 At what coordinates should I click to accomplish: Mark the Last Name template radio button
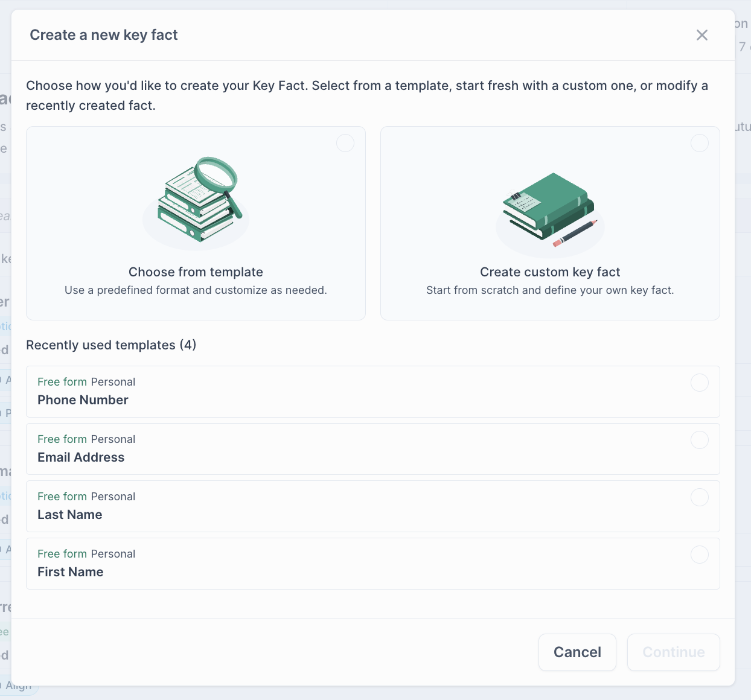[700, 497]
